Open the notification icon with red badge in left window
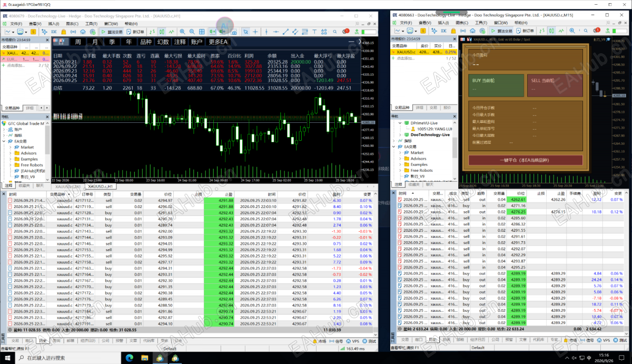632x364 pixels. point(345,32)
